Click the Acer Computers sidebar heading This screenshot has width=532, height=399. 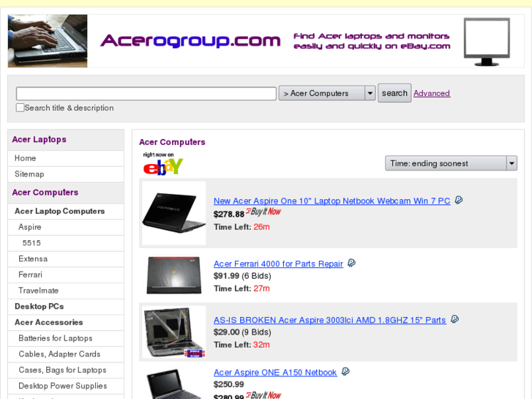tap(45, 193)
